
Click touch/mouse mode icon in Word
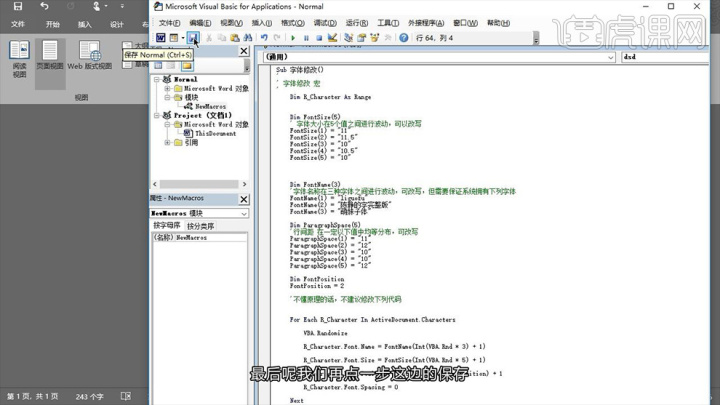click(x=97, y=6)
